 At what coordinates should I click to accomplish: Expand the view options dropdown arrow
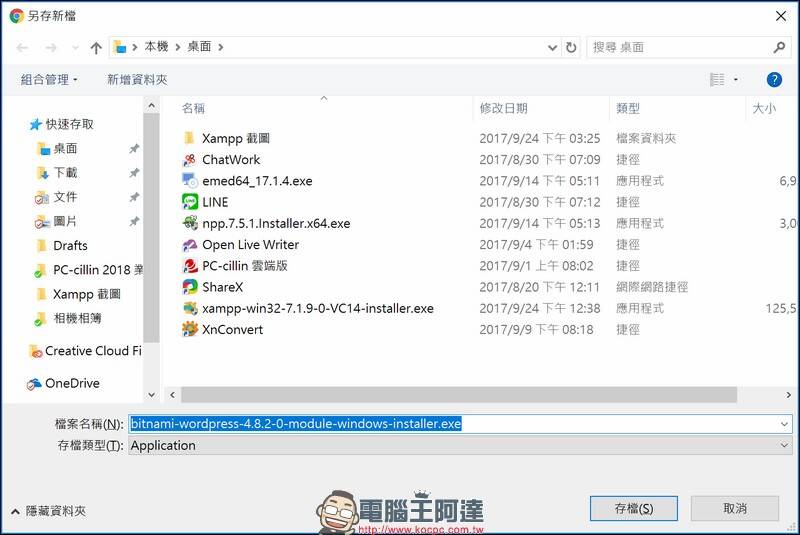pyautogui.click(x=736, y=80)
